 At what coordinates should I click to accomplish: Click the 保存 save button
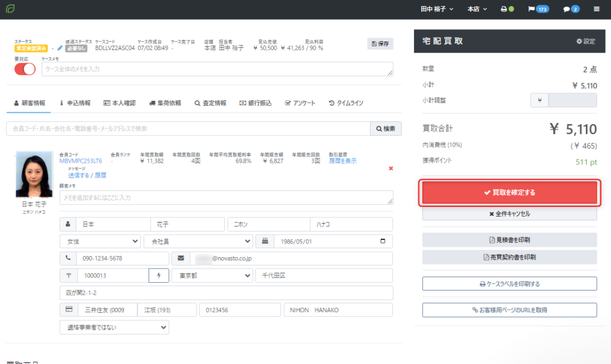click(x=380, y=44)
